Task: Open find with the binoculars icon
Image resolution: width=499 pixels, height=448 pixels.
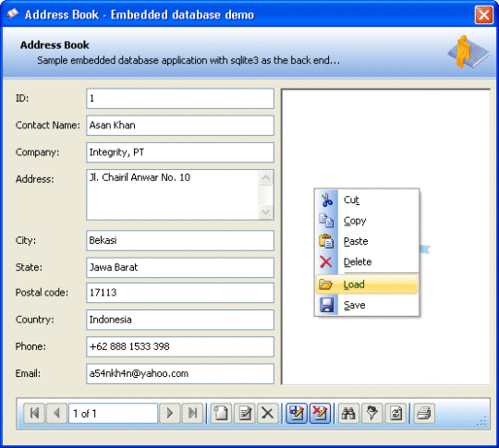Action: (x=348, y=413)
